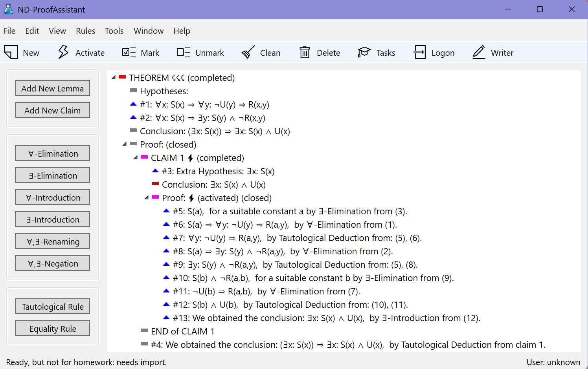Collapse the top-level Proof: (closed) node
This screenshot has height=369, width=588.
[x=125, y=144]
